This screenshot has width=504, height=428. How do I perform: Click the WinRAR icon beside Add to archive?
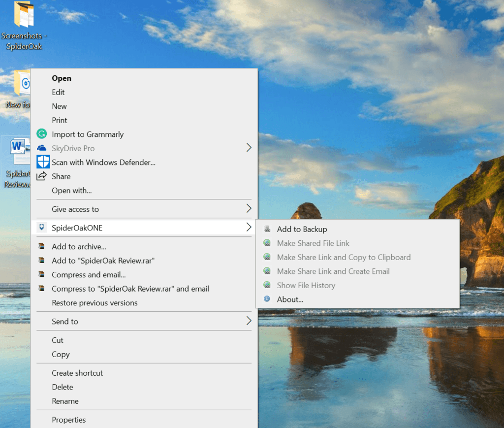pos(41,246)
